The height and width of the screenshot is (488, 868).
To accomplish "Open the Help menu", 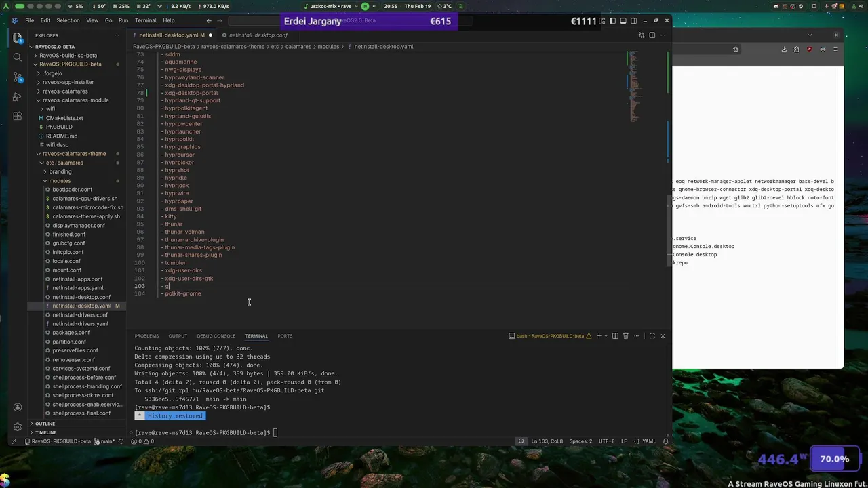I will [169, 20].
